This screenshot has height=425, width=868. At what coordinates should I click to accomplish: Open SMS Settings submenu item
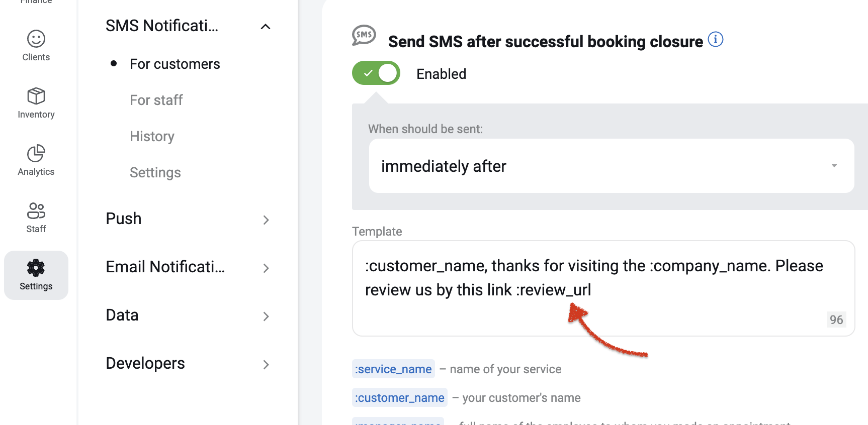155,172
